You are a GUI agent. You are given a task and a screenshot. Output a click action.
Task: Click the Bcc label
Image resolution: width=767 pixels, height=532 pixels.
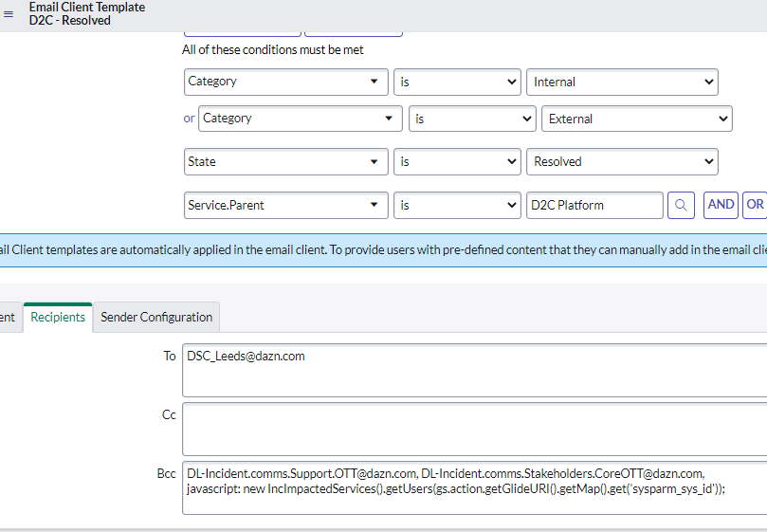166,474
